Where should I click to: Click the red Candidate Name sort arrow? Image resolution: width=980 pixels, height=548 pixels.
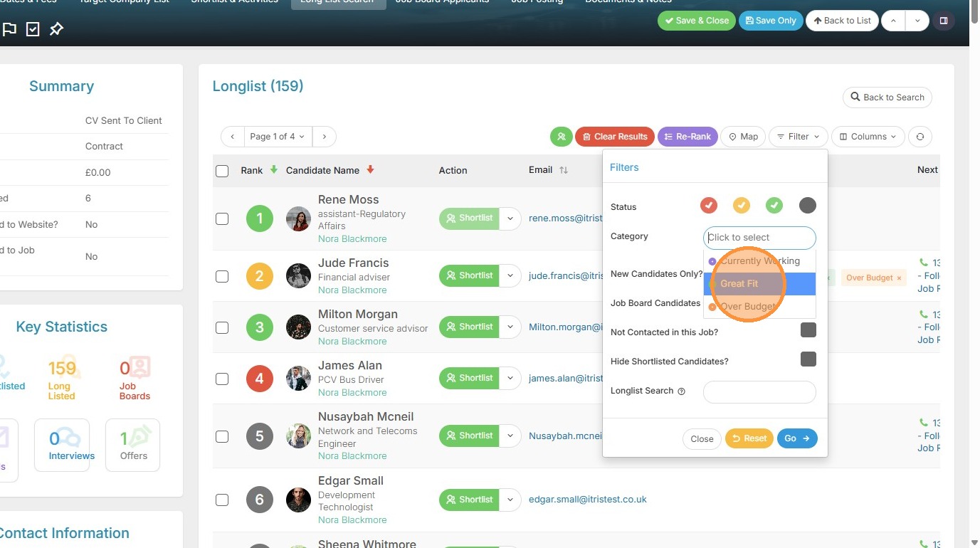(370, 170)
